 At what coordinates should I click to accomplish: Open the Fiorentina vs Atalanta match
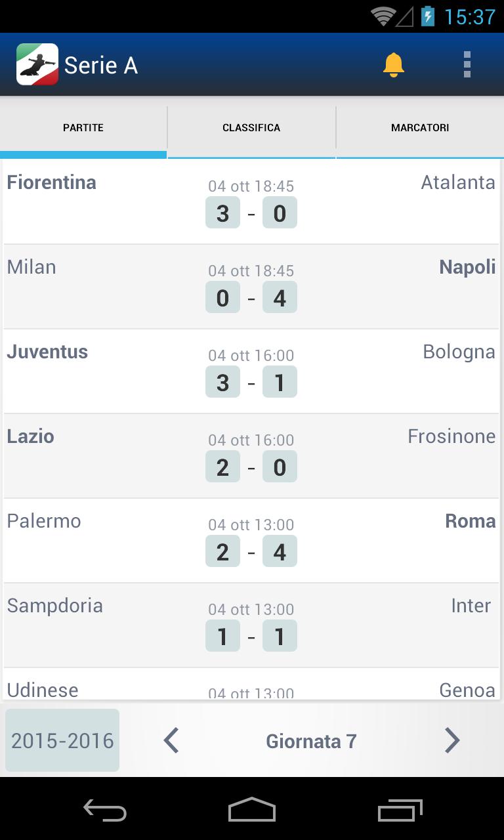(x=251, y=201)
